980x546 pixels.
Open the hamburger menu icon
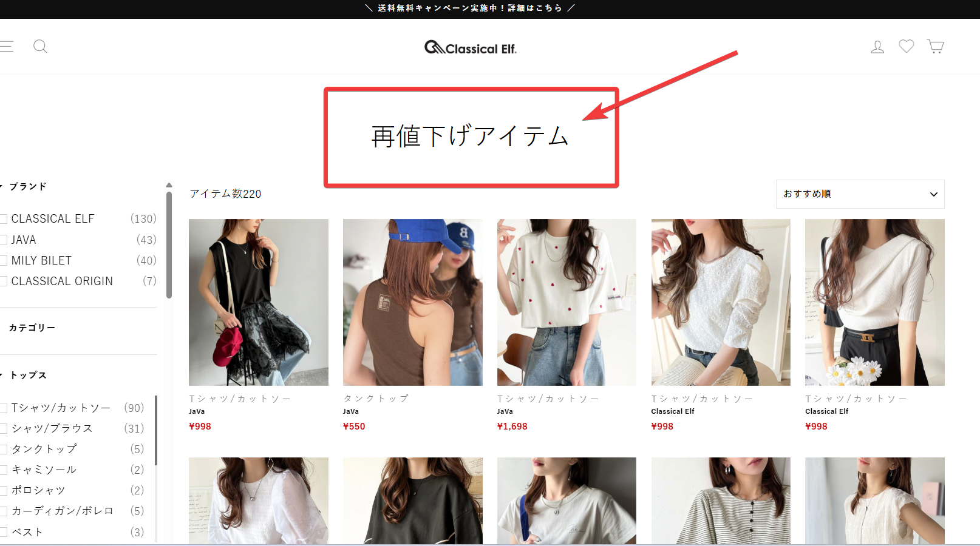(6, 47)
